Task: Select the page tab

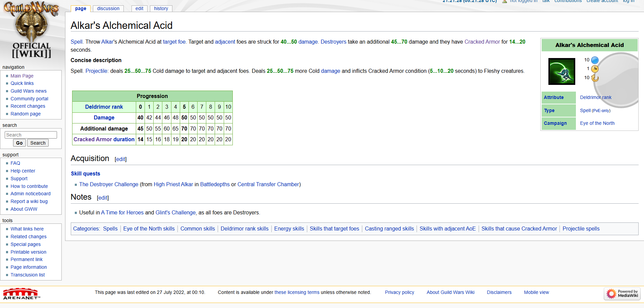Action: pyautogui.click(x=80, y=8)
